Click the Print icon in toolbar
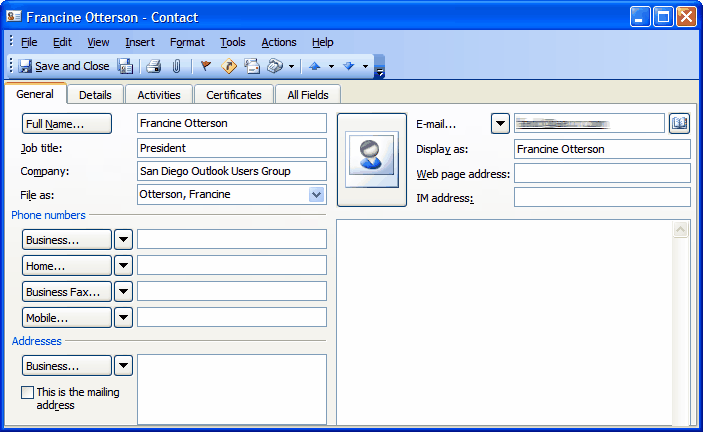This screenshot has height=432, width=703. (x=153, y=66)
